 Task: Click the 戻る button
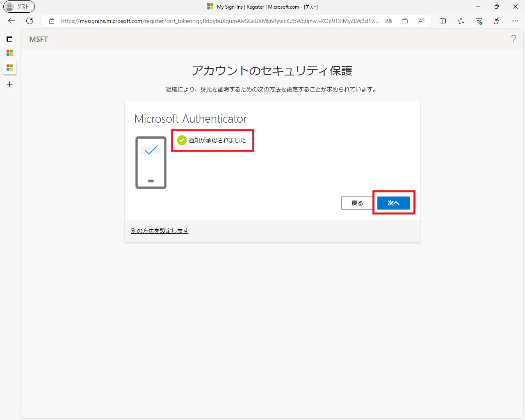pyautogui.click(x=357, y=203)
